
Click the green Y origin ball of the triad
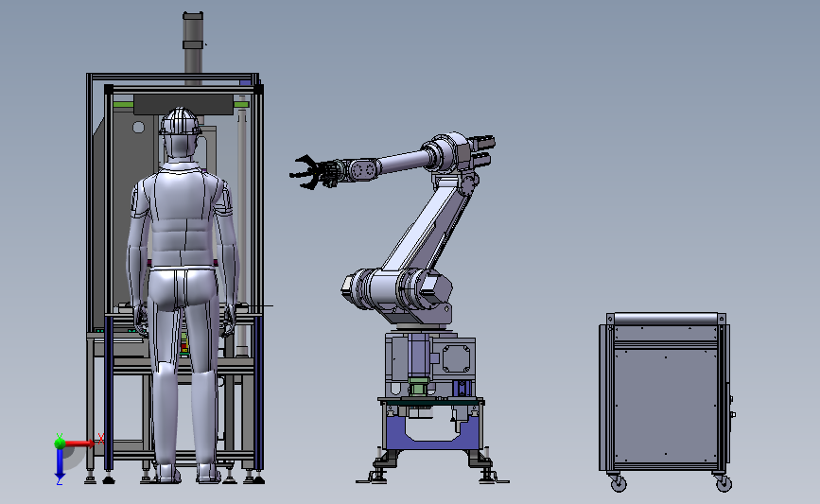(x=60, y=443)
